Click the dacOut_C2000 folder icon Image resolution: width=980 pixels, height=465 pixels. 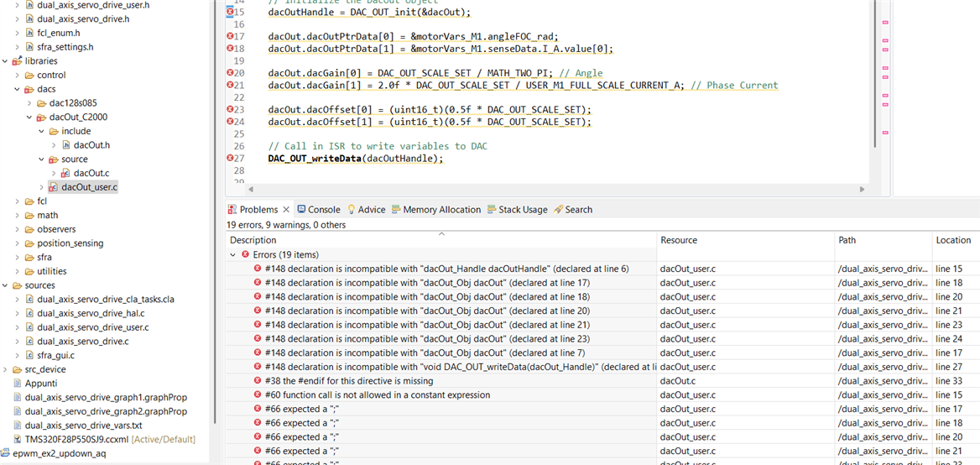(x=41, y=118)
